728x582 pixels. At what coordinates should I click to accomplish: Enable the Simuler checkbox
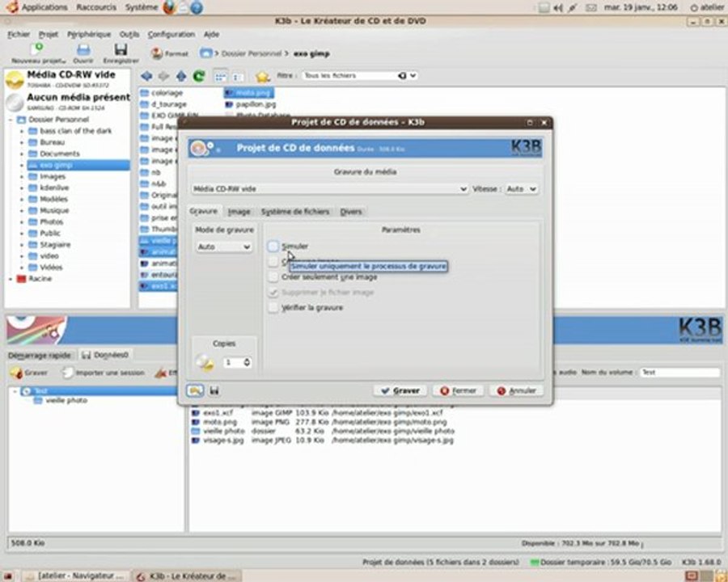click(273, 246)
